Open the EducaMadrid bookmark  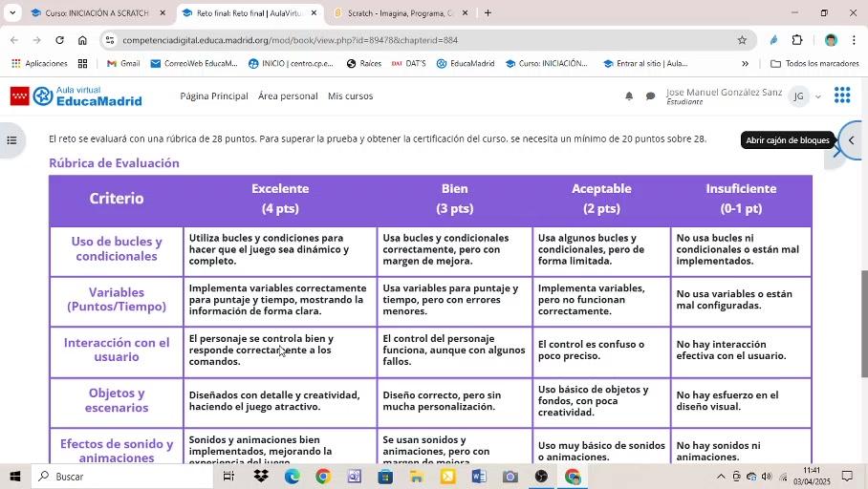466,64
